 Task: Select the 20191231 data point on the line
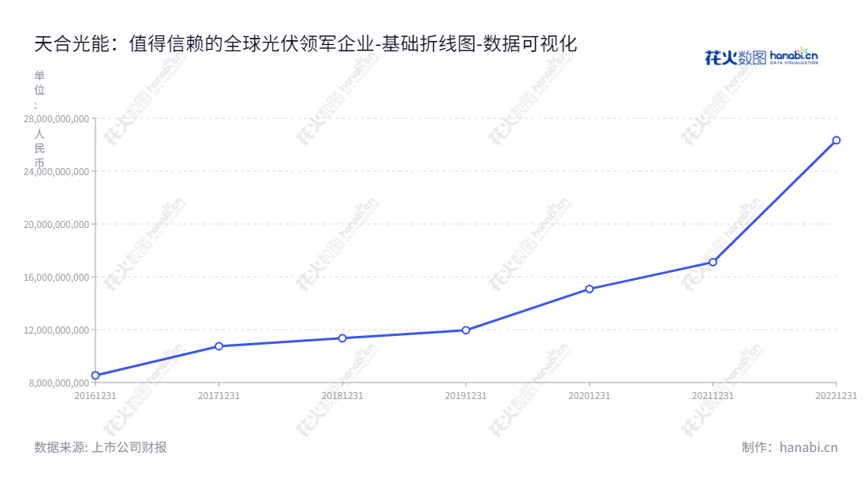(466, 330)
